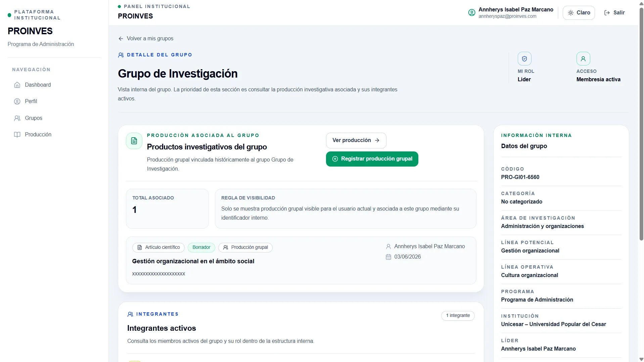
Task: Open Perfil in the navigation
Action: pos(54,101)
